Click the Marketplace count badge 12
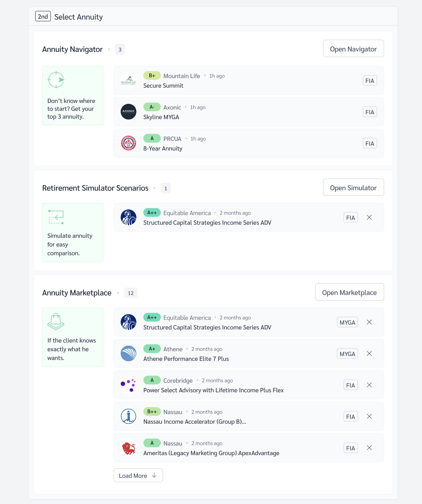The width and height of the screenshot is (422, 504). pyautogui.click(x=131, y=293)
